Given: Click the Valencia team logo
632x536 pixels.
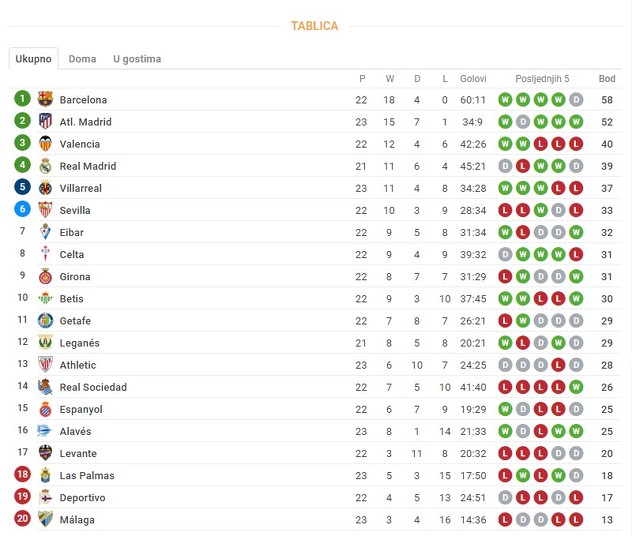Looking at the screenshot, I should click(45, 144).
